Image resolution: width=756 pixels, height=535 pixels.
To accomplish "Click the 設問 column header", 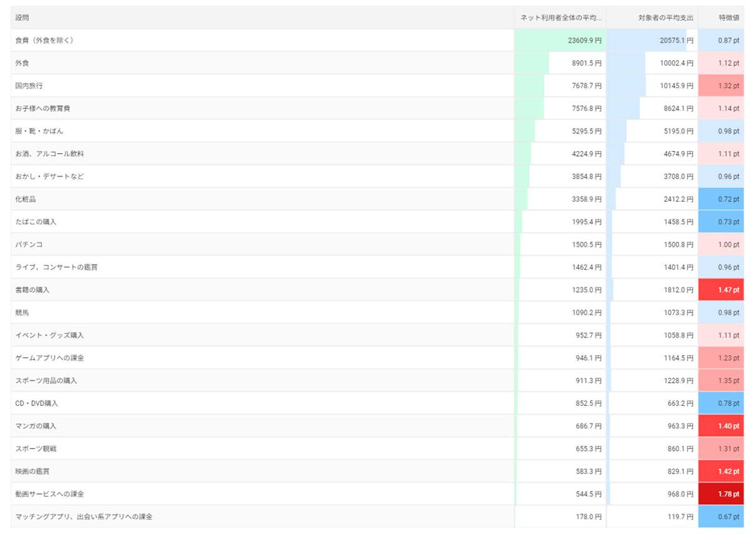I will [22, 18].
